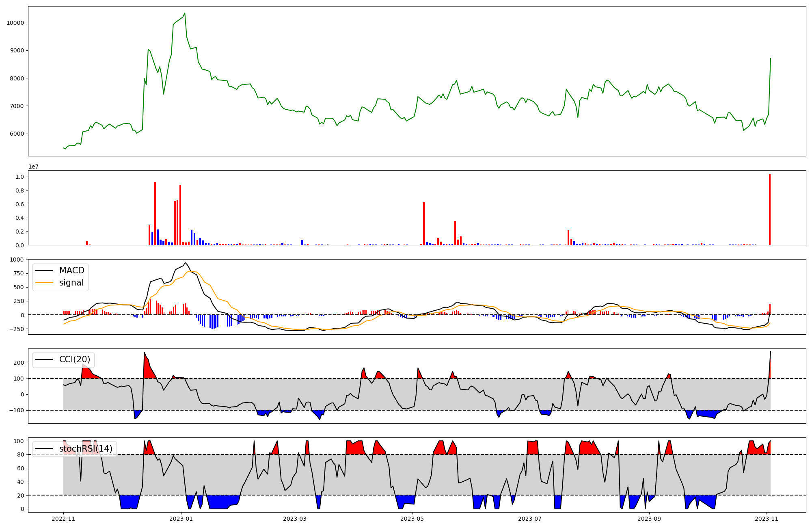Click the -250 tick on MACD axis
The width and height of the screenshot is (812, 528).
tap(16, 329)
